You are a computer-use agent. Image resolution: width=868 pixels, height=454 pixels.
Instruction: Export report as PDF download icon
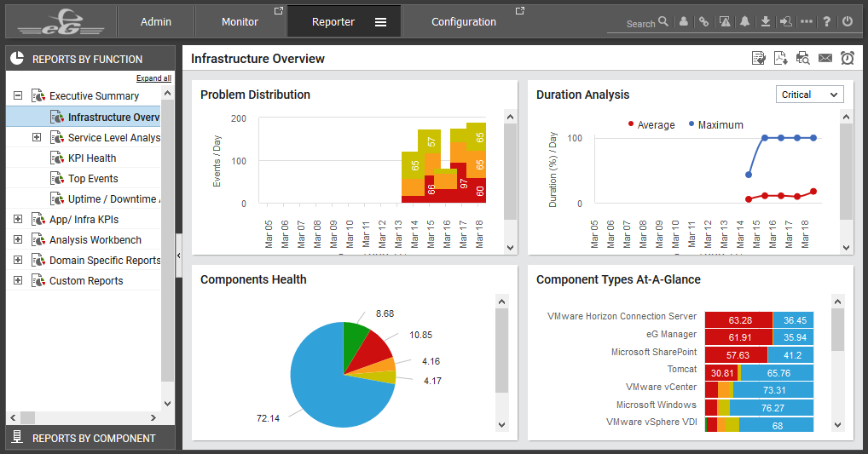pos(780,58)
